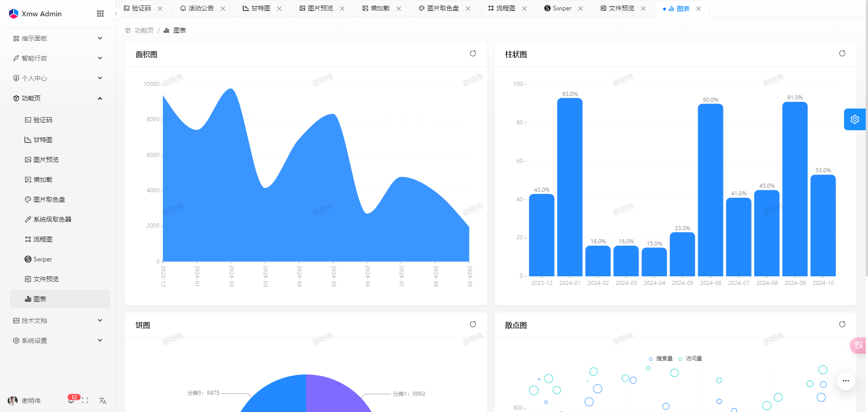Close the Swiper tab
This screenshot has width=868, height=412.
[x=580, y=9]
